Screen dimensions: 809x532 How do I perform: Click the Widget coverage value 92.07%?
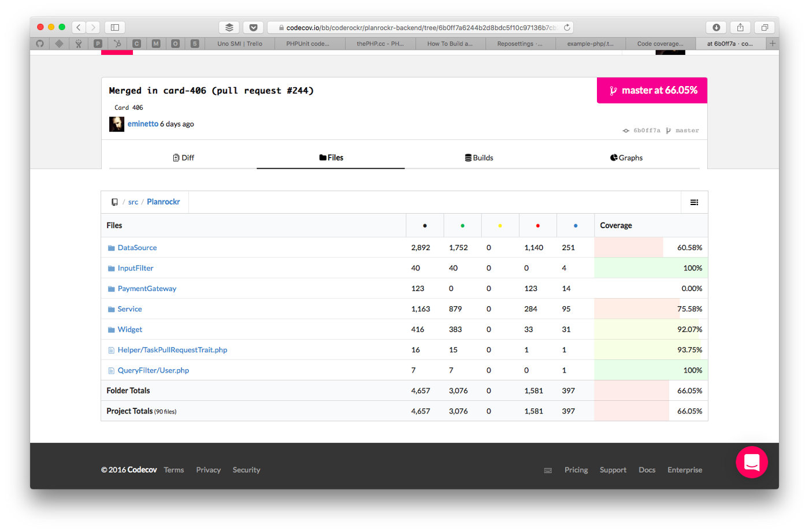pyautogui.click(x=690, y=329)
